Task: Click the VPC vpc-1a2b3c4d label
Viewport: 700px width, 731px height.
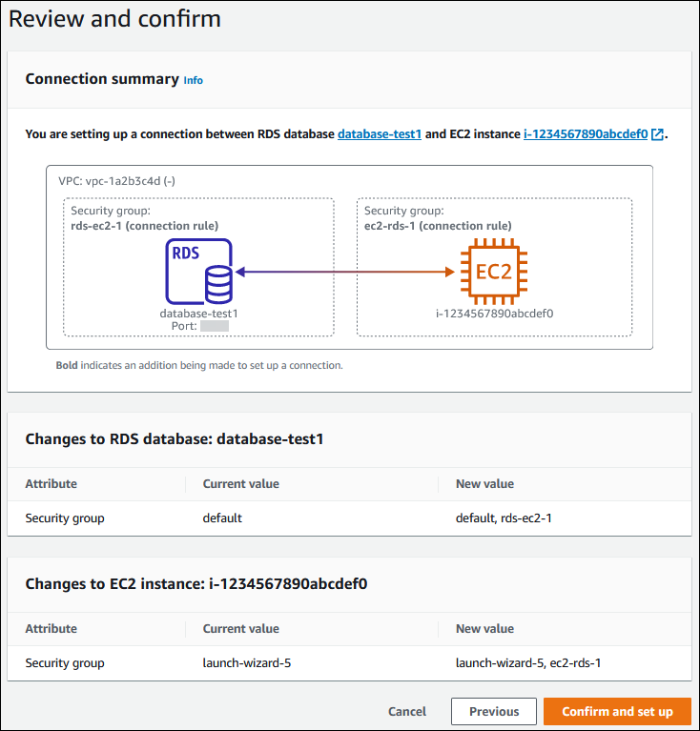Action: click(117, 180)
